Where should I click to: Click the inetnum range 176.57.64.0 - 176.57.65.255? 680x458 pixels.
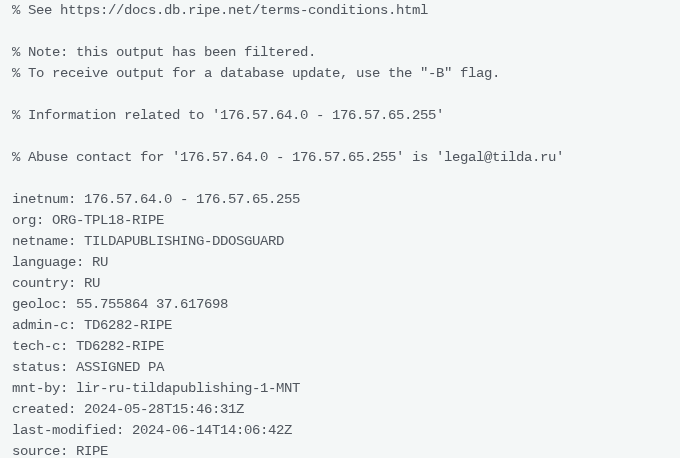pyautogui.click(x=192, y=199)
